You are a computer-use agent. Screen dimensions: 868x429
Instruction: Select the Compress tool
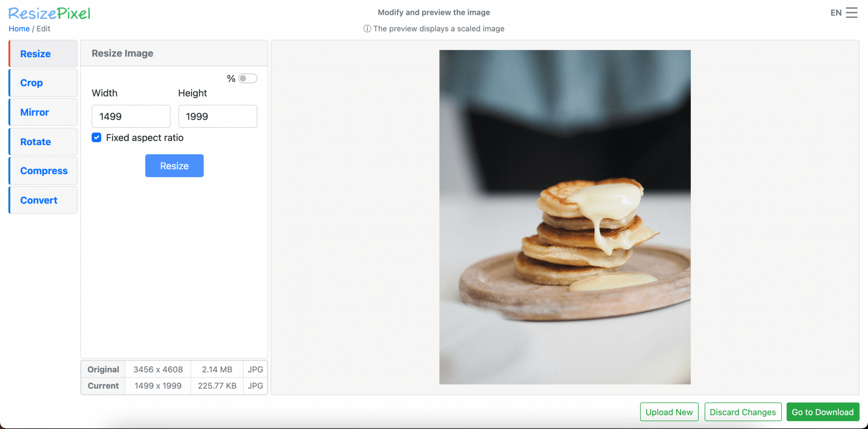coord(44,171)
